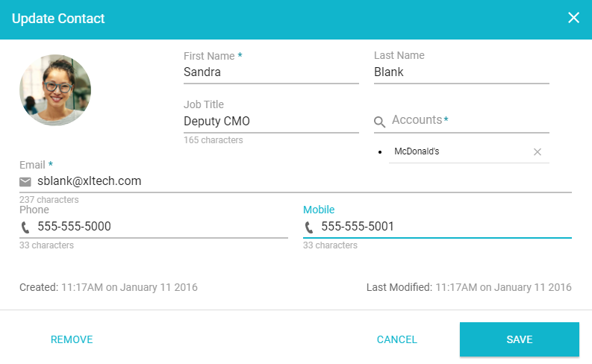Click the Mobile number field
Screen dimensions: 592x364
[444, 227]
